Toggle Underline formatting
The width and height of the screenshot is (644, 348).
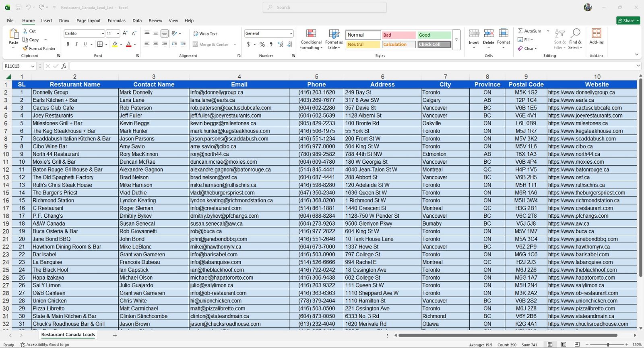[85, 44]
